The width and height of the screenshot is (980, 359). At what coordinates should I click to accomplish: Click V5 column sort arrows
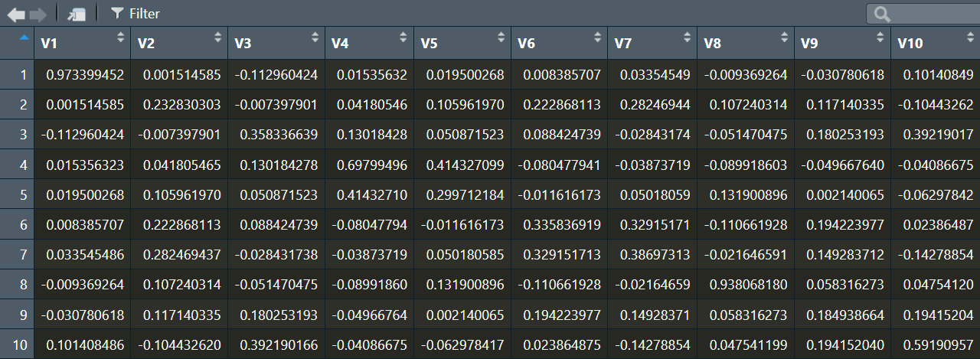501,37
